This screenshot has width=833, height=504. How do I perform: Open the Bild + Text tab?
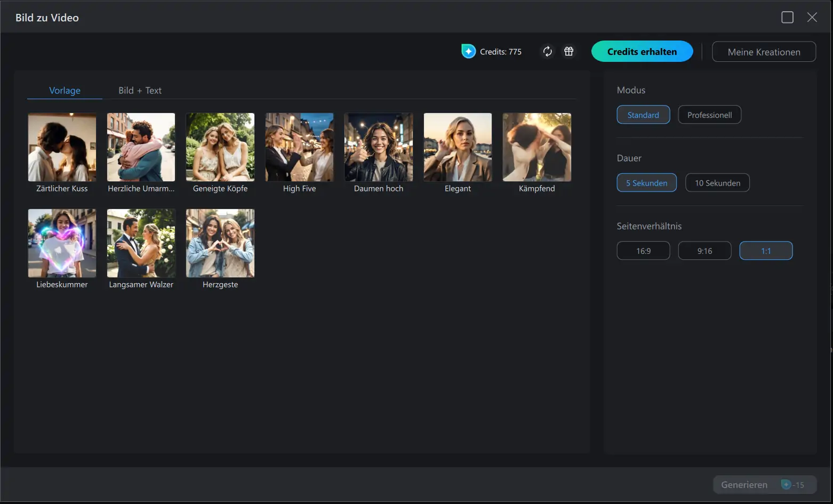pos(140,90)
